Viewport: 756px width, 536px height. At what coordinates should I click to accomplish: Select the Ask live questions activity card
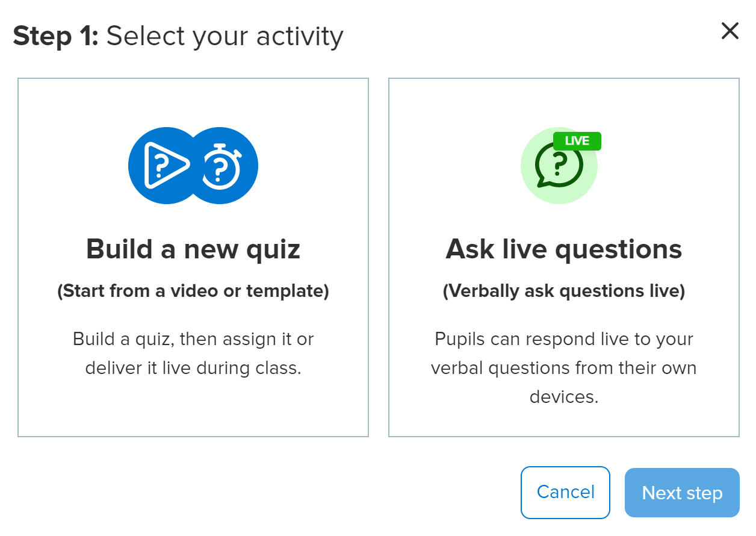tap(564, 256)
